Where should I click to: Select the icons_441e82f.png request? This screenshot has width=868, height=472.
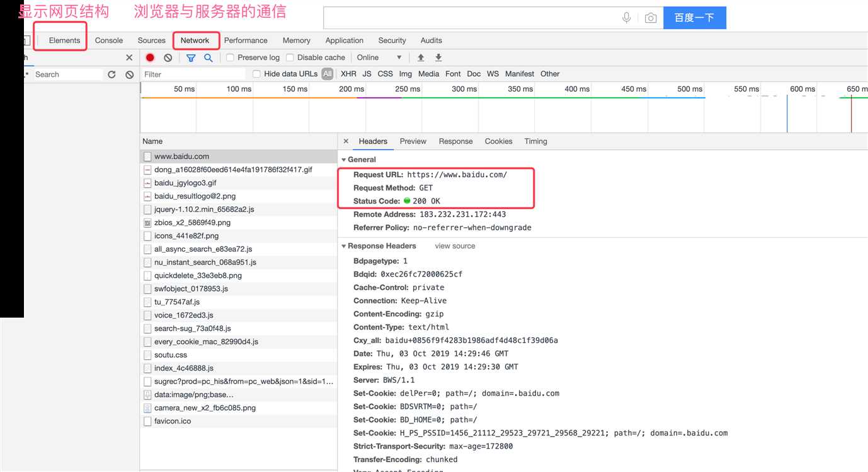point(239,236)
